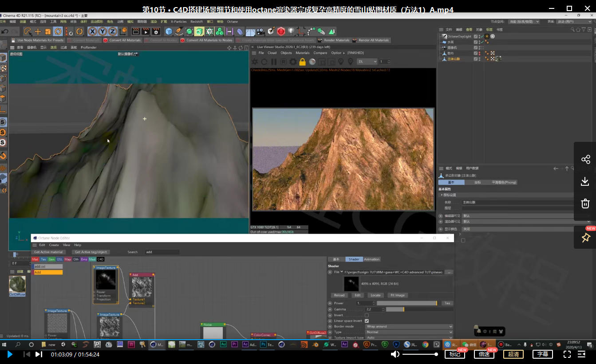Click the OctDiffuse material preview thumbnail

click(x=17, y=284)
